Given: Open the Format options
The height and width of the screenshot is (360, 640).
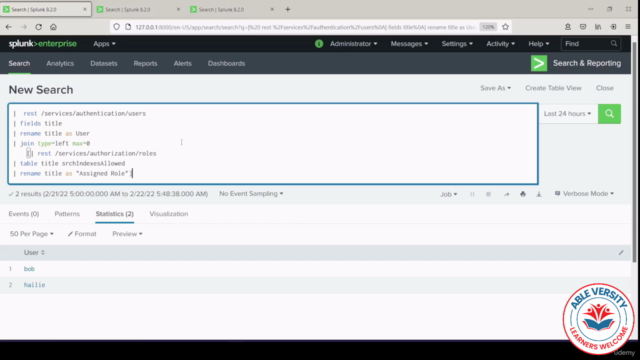Looking at the screenshot, I should click(x=82, y=234).
